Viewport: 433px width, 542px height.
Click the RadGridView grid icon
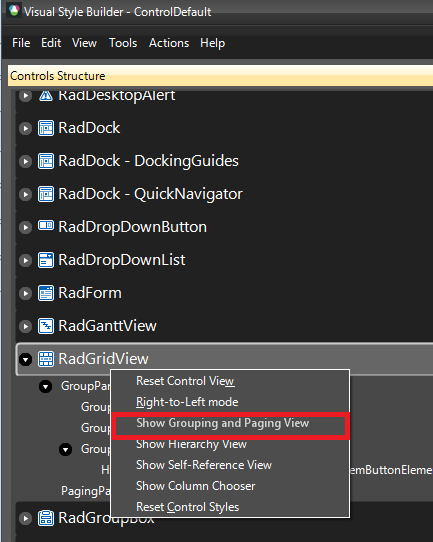46,359
